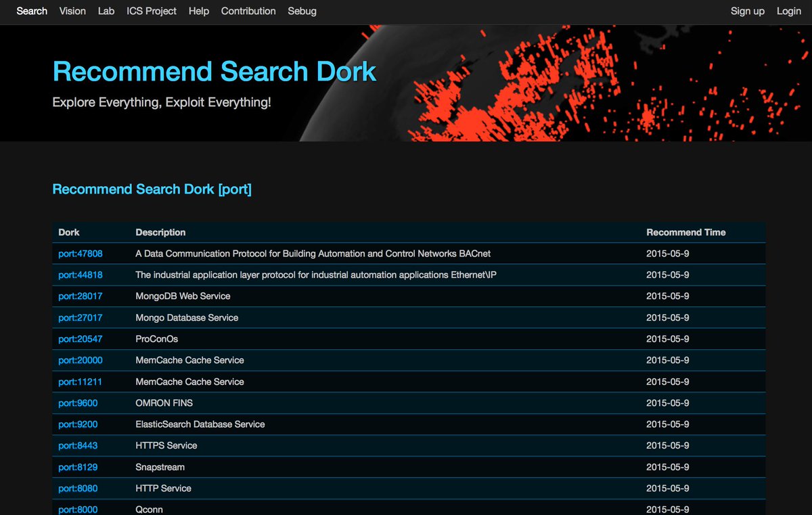Click the Recommend Time column header
Viewport: 812px width, 515px height.
point(685,232)
